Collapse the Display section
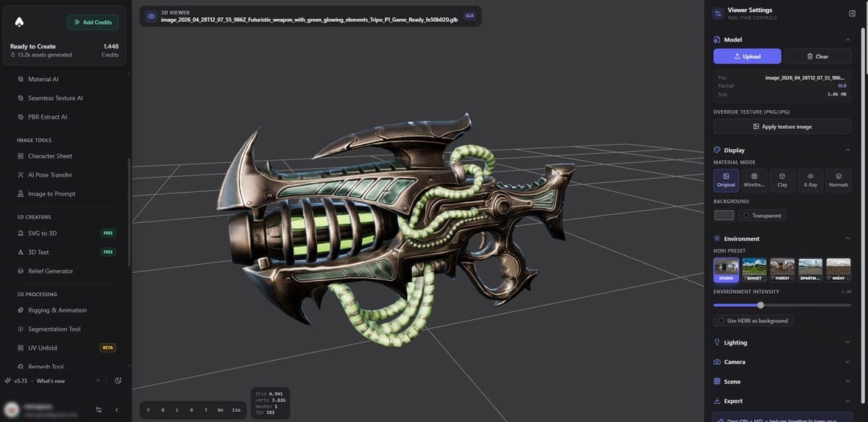Screen dimensions: 868x422 point(847,150)
